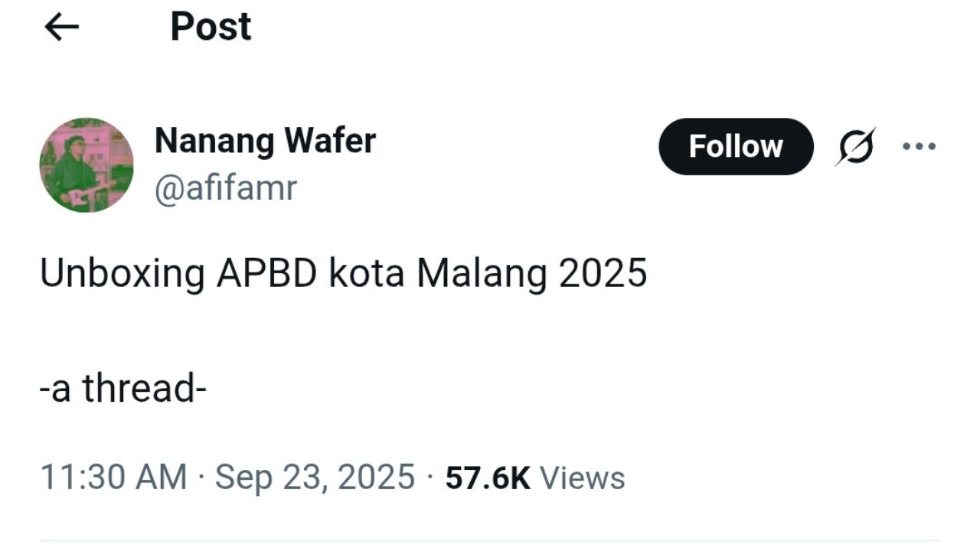Open @afifamr's profile via the username
This screenshot has height=551, width=980.
pyautogui.click(x=227, y=187)
